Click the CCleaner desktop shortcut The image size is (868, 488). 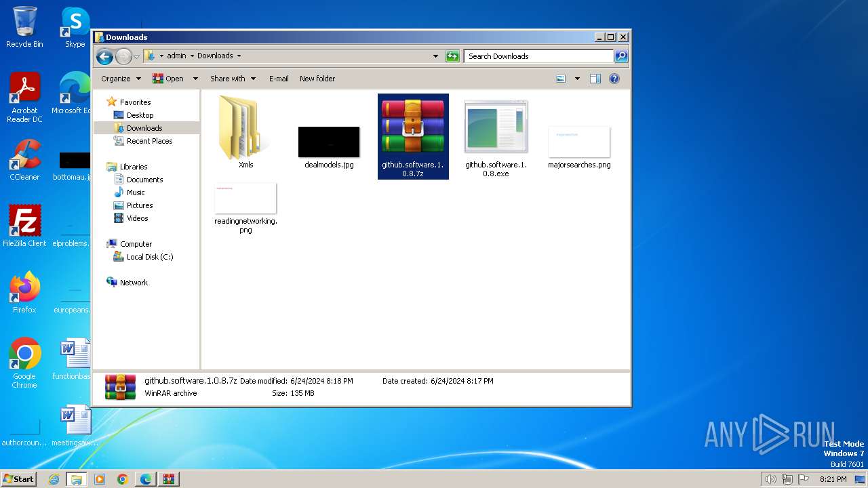24,160
